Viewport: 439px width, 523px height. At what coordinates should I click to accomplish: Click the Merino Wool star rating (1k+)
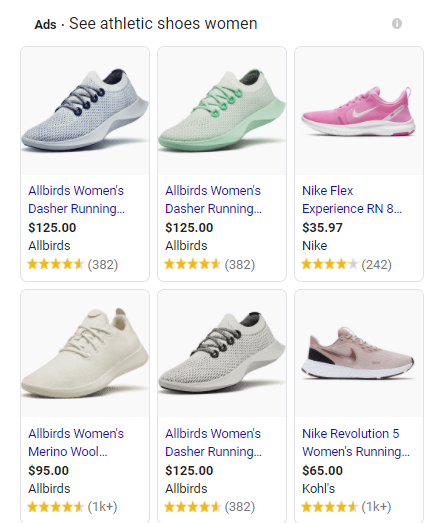click(72, 507)
